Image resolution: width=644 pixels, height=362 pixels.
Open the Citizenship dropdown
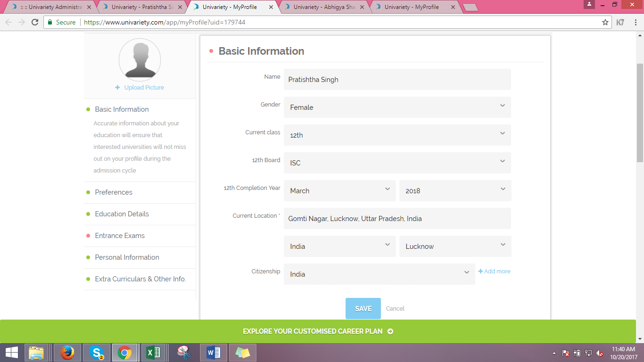tap(380, 274)
